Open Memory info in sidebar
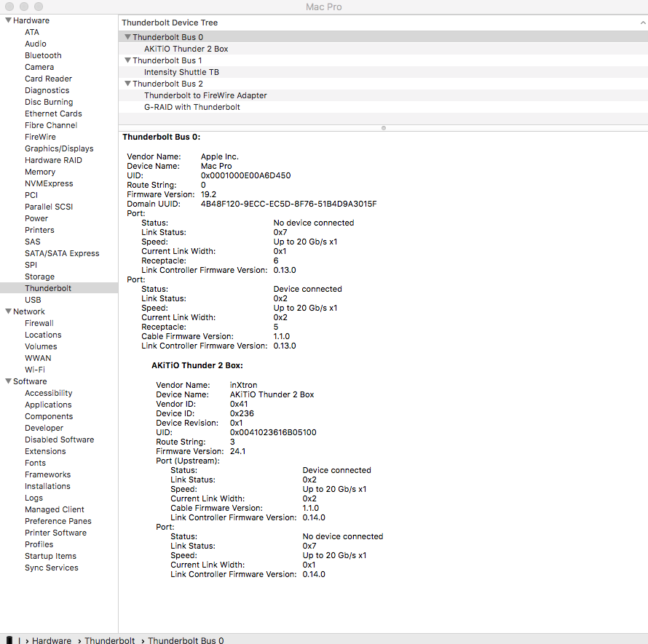 tap(40, 172)
